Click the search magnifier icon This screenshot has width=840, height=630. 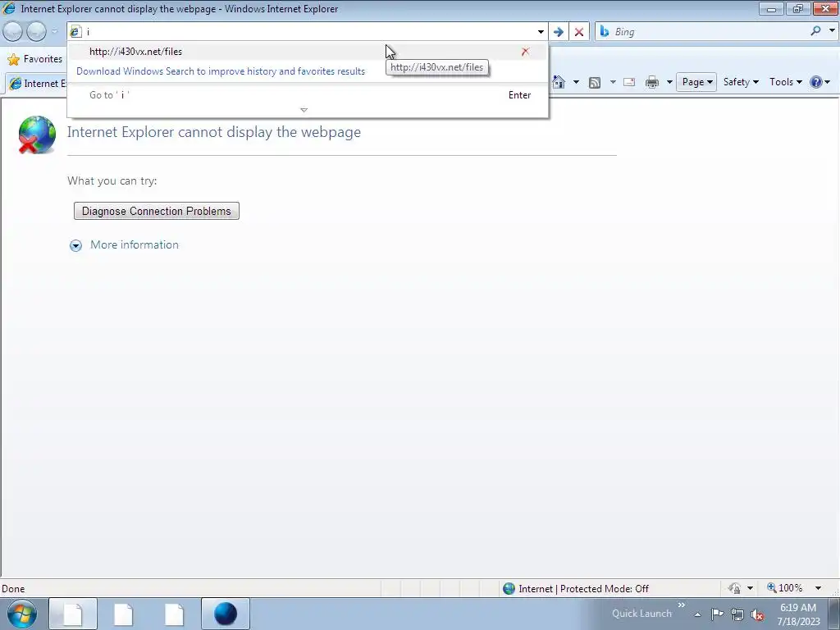pos(815,31)
